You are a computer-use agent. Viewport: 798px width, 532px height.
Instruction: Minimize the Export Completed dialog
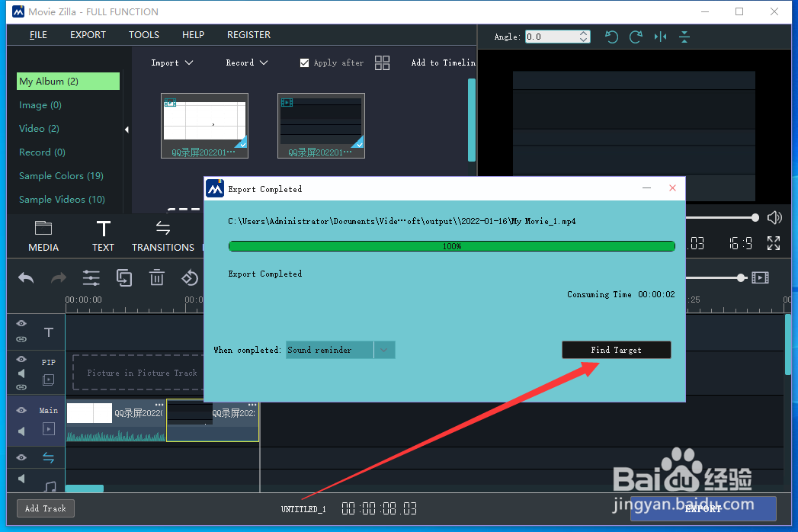pyautogui.click(x=646, y=188)
